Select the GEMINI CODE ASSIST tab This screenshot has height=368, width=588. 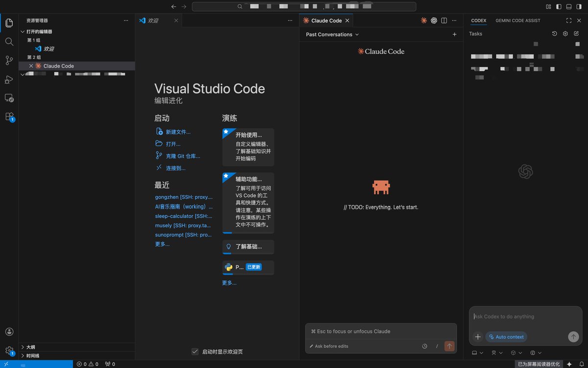click(x=518, y=21)
